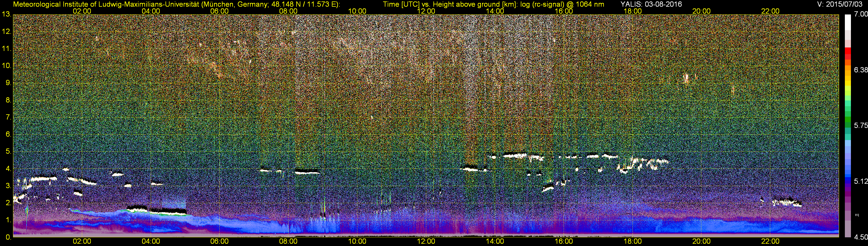Click the 06:00 label on the bottom time axis
This screenshot has width=868, height=246.
pos(219,242)
